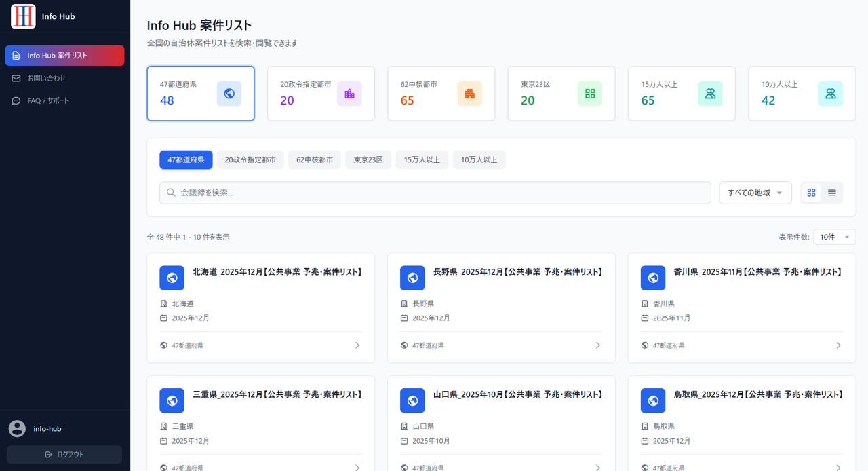Open the 香川県 2025年11月 case card
The image size is (868, 471).
pyautogui.click(x=741, y=307)
